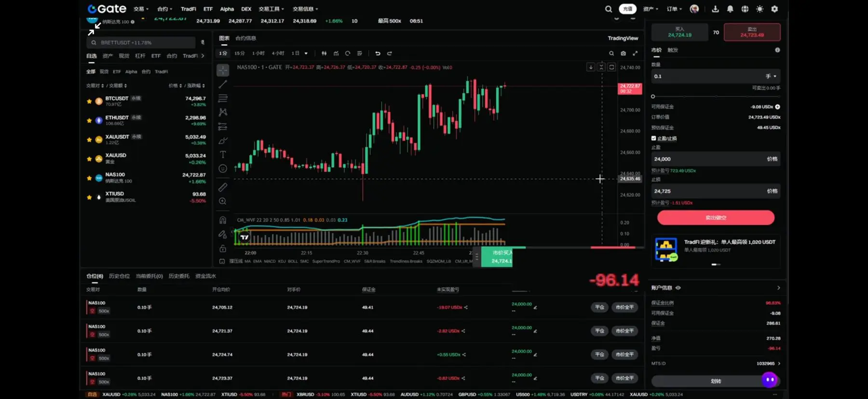This screenshot has width=868, height=399.
Task: Open the chart indicators menu
Action: [336, 53]
